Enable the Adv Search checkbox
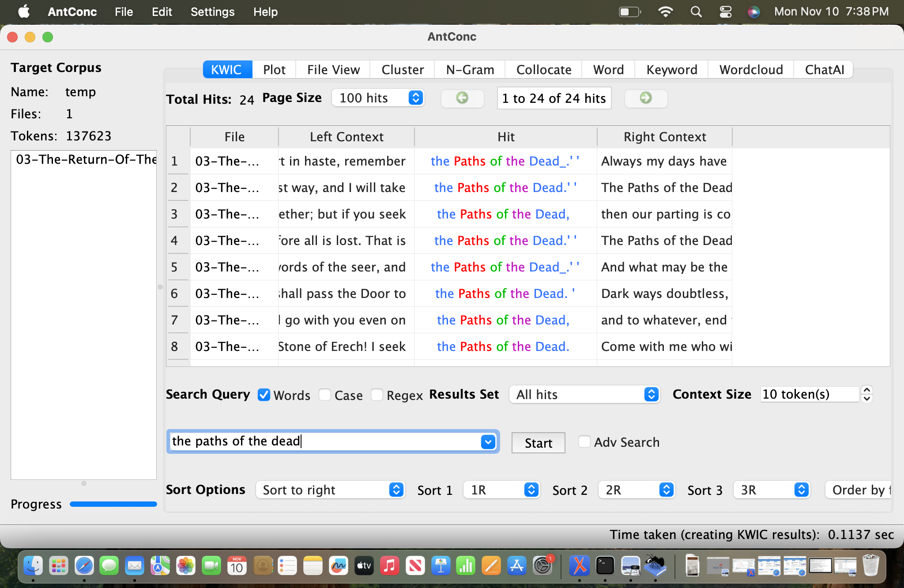The height and width of the screenshot is (588, 904). [584, 442]
